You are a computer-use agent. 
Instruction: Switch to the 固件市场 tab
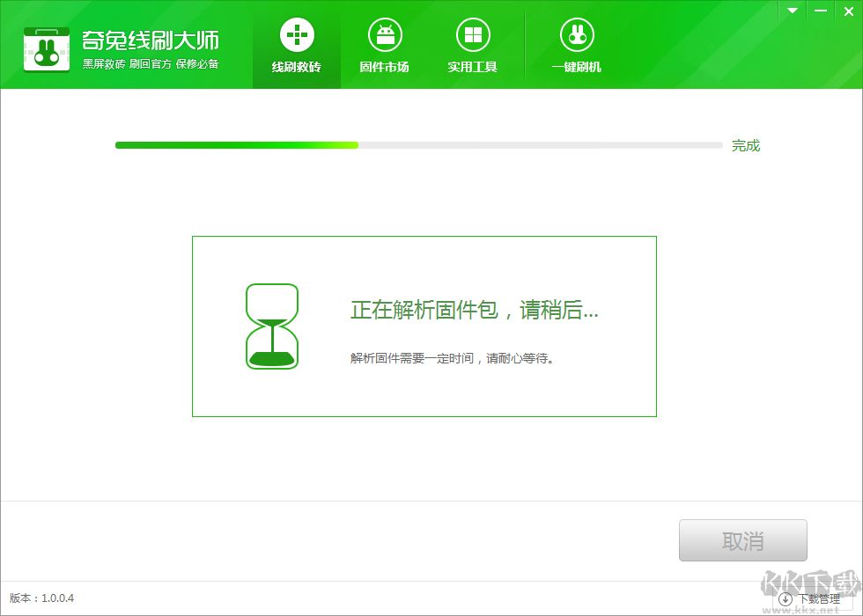385,46
